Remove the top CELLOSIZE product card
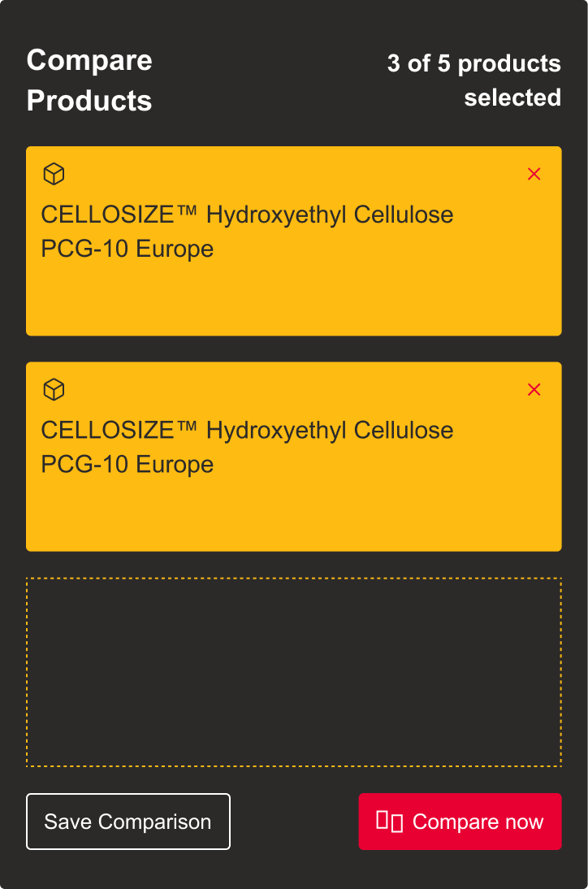This screenshot has height=889, width=588. coord(534,174)
